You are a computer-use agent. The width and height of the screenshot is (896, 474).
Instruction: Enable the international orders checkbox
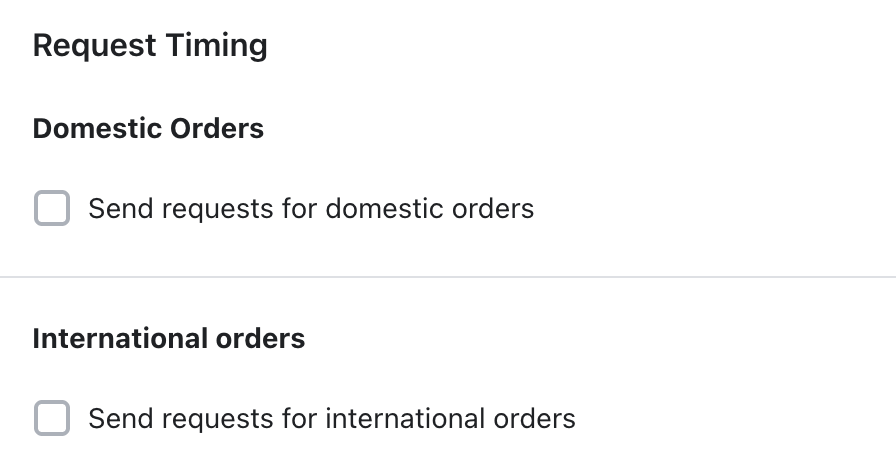[x=52, y=418]
